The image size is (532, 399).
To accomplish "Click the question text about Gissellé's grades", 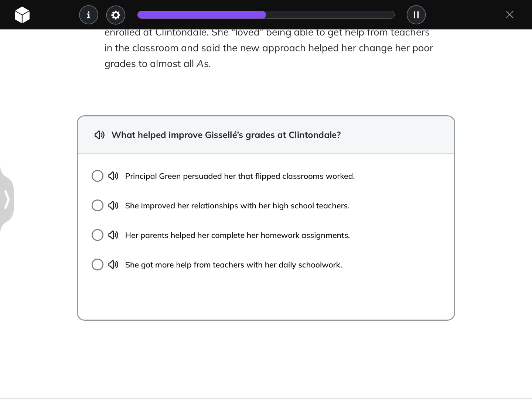I will pyautogui.click(x=226, y=135).
